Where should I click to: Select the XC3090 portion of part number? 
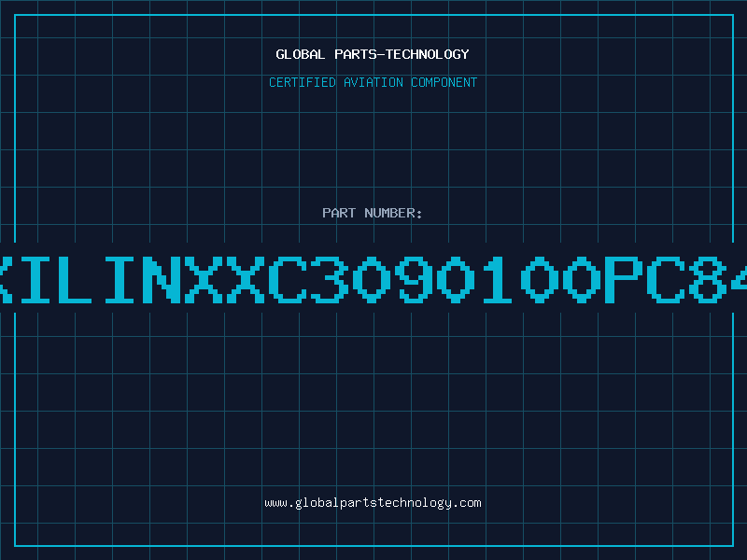click(349, 279)
